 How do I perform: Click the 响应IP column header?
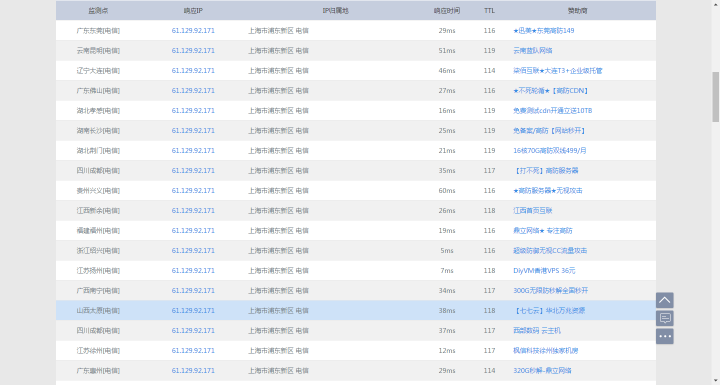[x=193, y=11]
